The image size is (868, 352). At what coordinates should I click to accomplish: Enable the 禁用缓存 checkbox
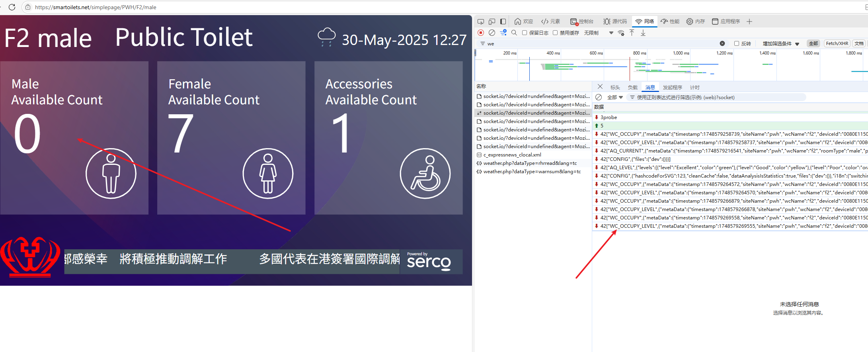click(555, 33)
